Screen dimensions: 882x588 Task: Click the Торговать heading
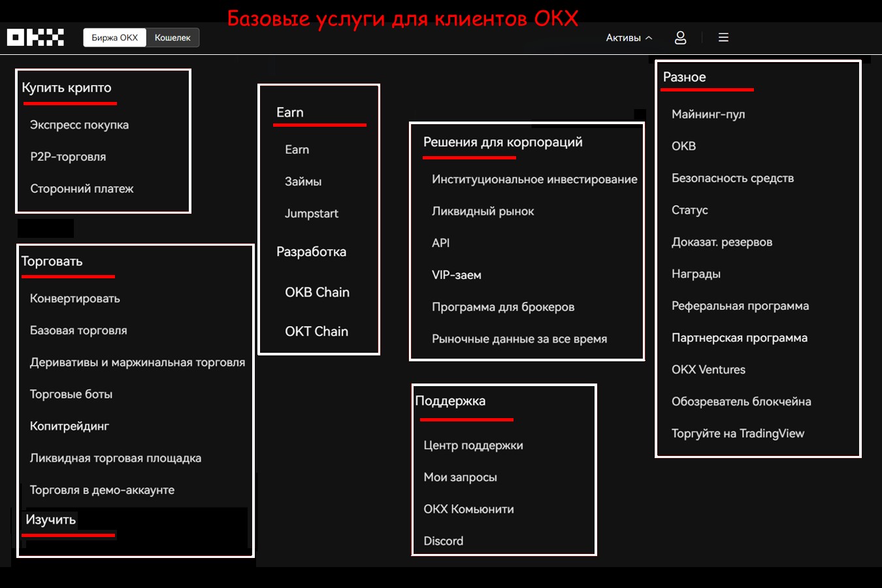point(52,261)
